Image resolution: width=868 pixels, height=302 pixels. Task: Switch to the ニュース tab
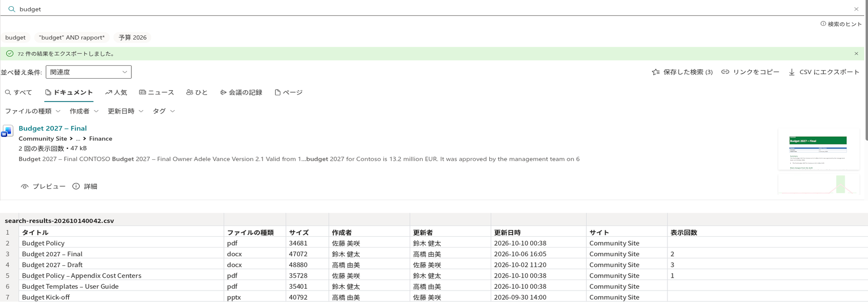[x=157, y=93]
